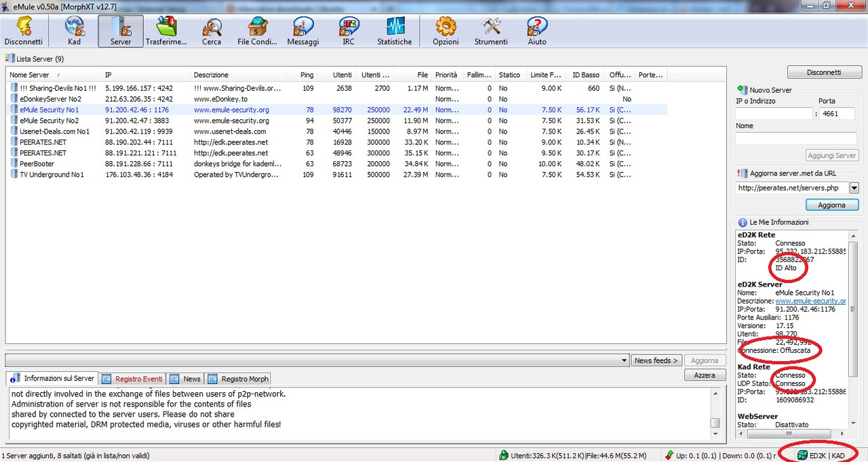Click the Aggiorna server.met da URL icon
This screenshot has width=868, height=462.
click(x=742, y=173)
